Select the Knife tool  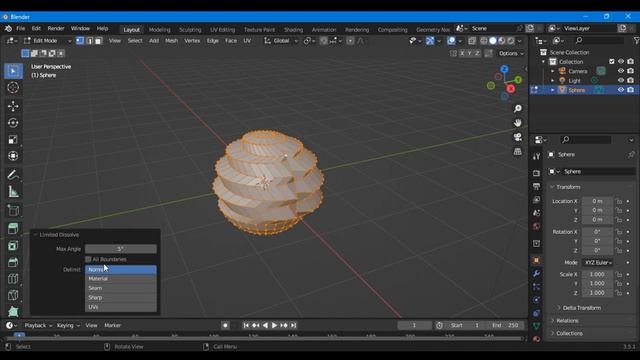(x=13, y=296)
